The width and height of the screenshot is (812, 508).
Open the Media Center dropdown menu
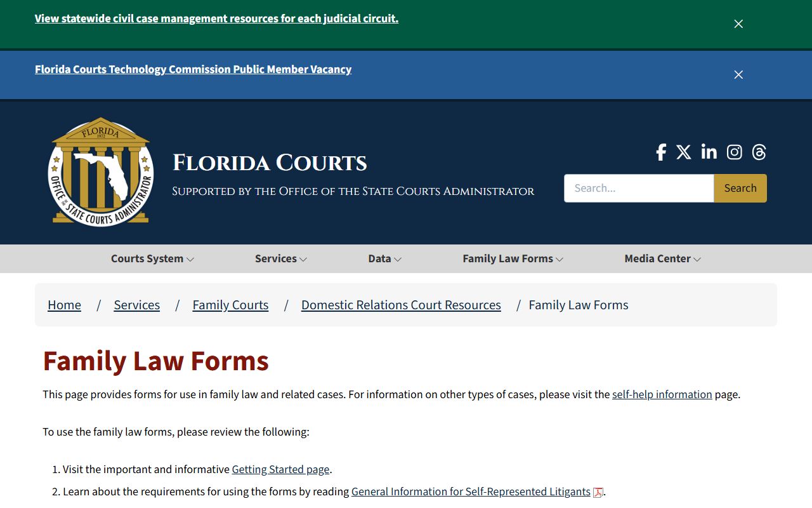click(x=662, y=258)
